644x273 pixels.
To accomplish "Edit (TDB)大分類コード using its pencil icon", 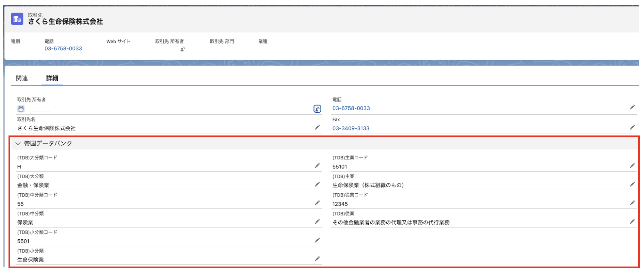I will click(x=317, y=166).
